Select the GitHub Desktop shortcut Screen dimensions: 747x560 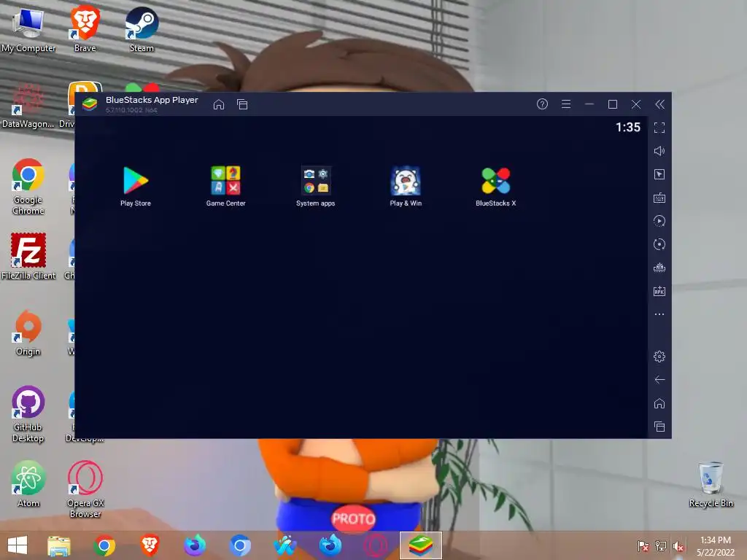tap(28, 414)
